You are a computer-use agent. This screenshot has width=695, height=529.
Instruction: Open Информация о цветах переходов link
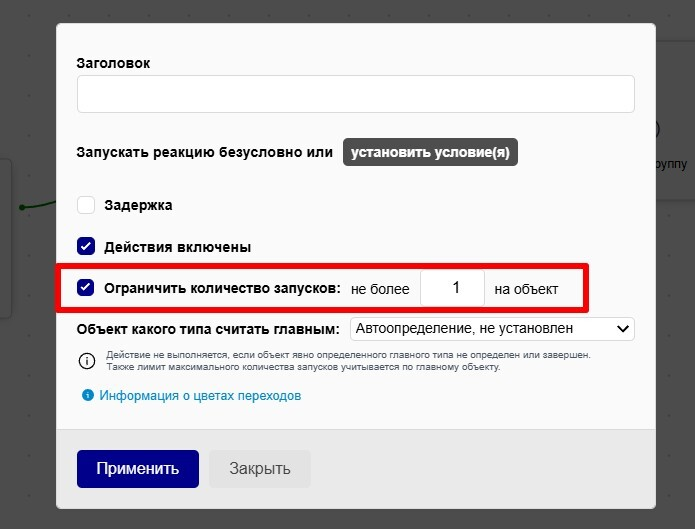(x=200, y=395)
